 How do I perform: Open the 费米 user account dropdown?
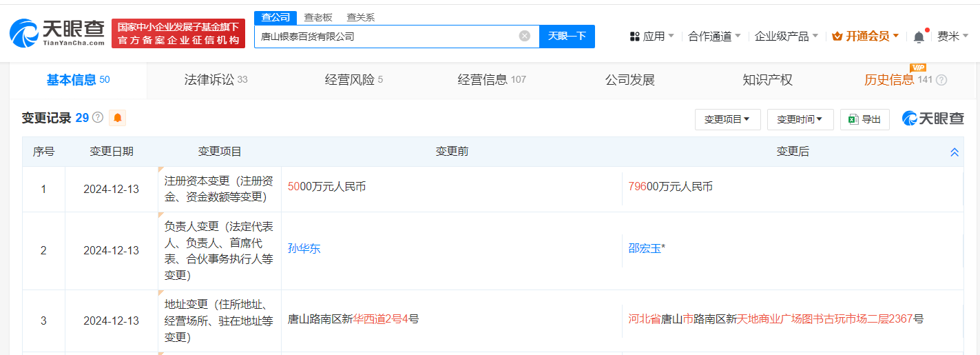[953, 37]
